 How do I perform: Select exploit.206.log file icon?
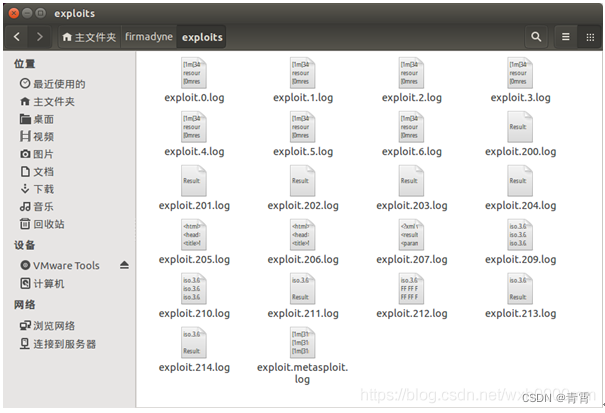(303, 235)
